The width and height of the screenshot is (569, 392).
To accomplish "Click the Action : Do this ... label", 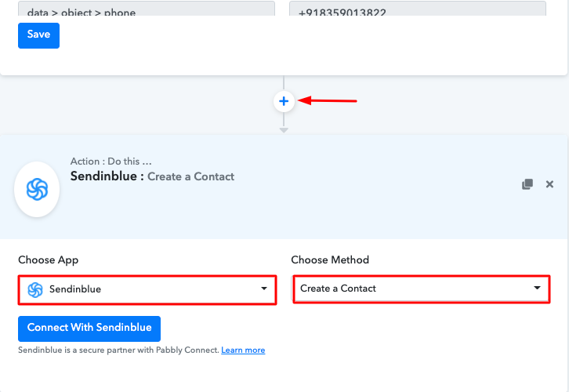I will (x=111, y=162).
